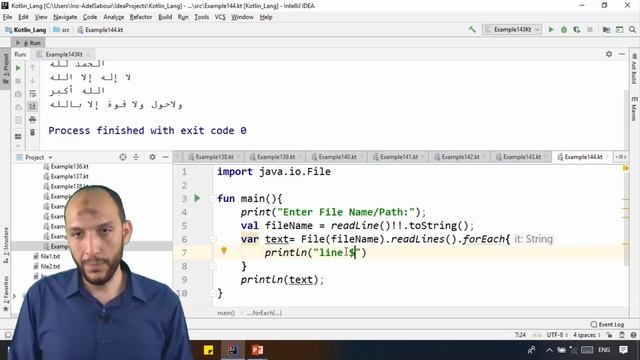Change the 4 spaces indent setting

pyautogui.click(x=586, y=335)
